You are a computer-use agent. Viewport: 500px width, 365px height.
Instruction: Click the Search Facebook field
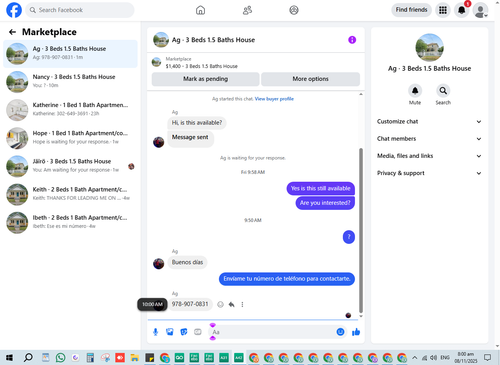(x=80, y=10)
